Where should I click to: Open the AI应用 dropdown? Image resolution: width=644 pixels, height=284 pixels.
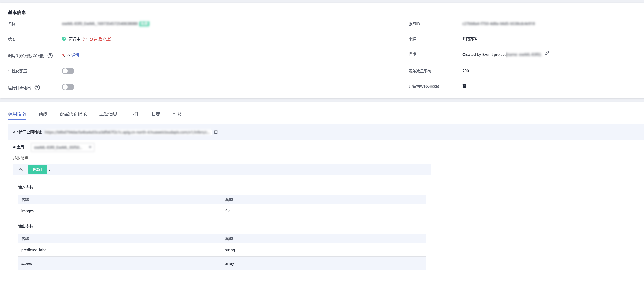62,147
